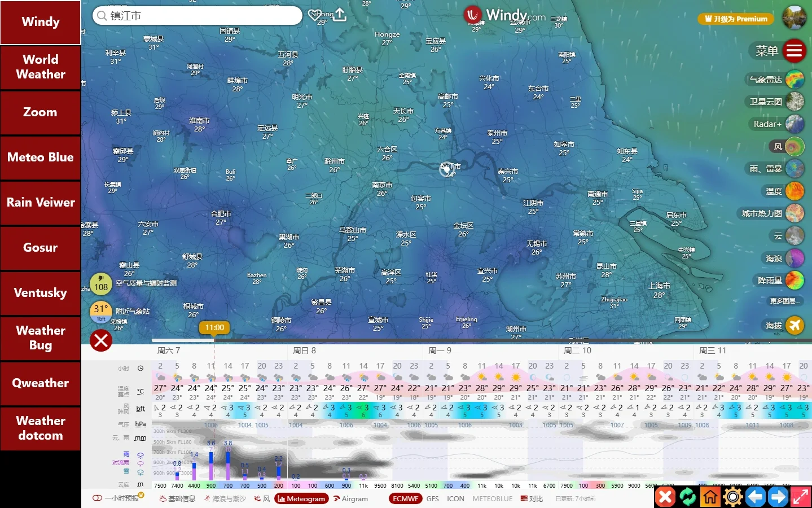Select the ECMWF forecast model

click(x=405, y=499)
